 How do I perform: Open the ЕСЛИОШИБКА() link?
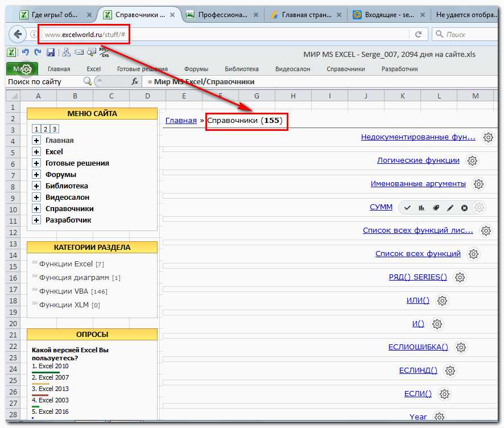[x=418, y=347]
